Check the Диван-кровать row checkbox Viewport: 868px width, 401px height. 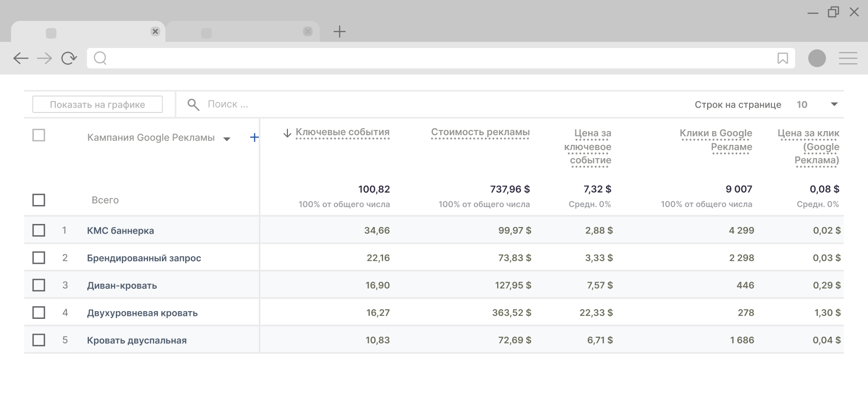(x=39, y=285)
